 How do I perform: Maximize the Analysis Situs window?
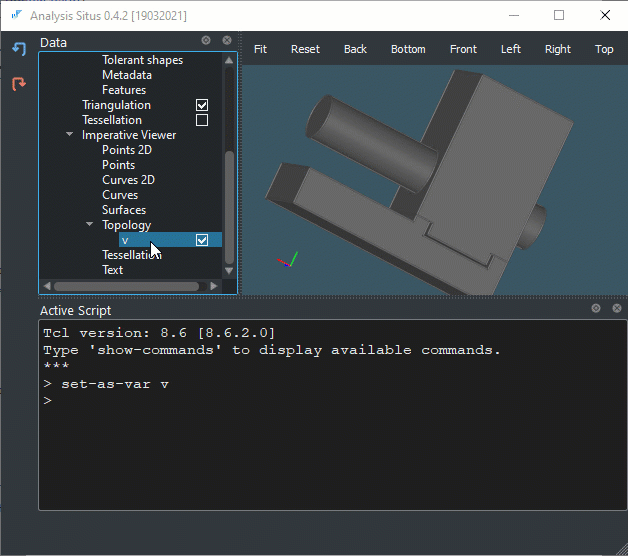[x=559, y=15]
